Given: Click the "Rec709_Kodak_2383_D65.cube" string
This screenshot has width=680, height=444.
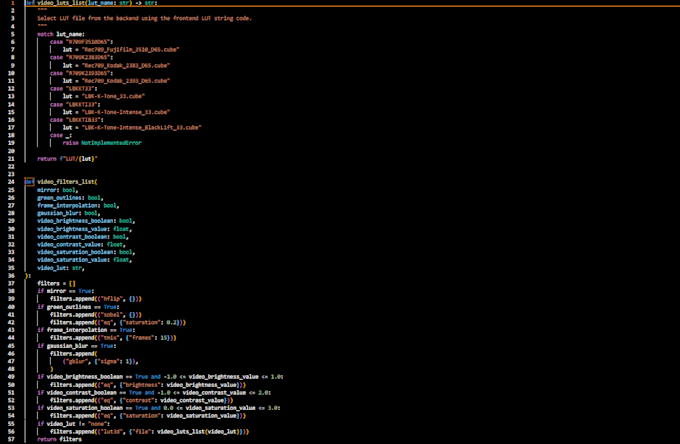Looking at the screenshot, I should [x=125, y=65].
